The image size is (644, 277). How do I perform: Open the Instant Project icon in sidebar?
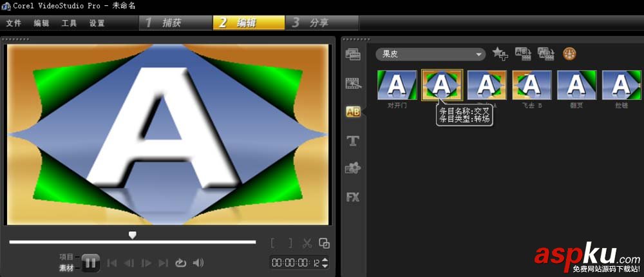coord(353,84)
